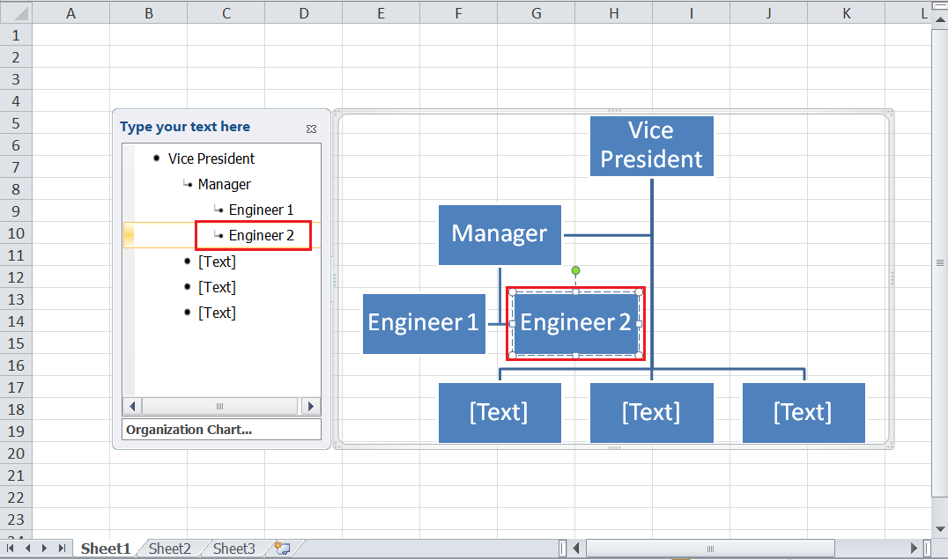Click the third [Text] bullet in text pane
This screenshot has height=560, width=948.
(217, 313)
